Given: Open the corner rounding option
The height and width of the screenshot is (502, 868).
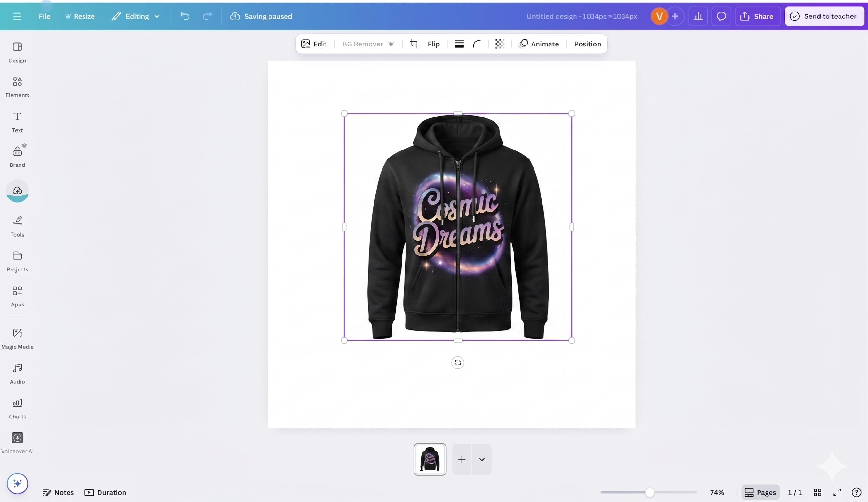Looking at the screenshot, I should (477, 44).
